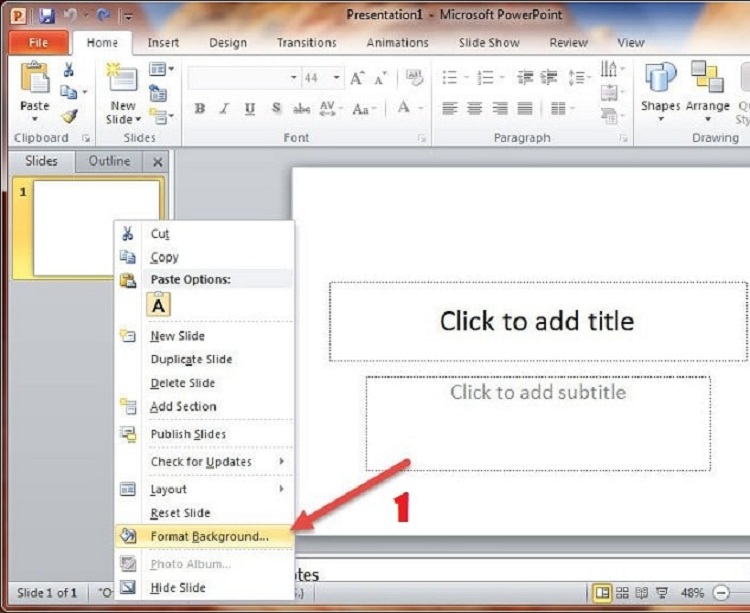
Task: Expand the slide Layout dropdown in ribbon
Action: click(161, 69)
